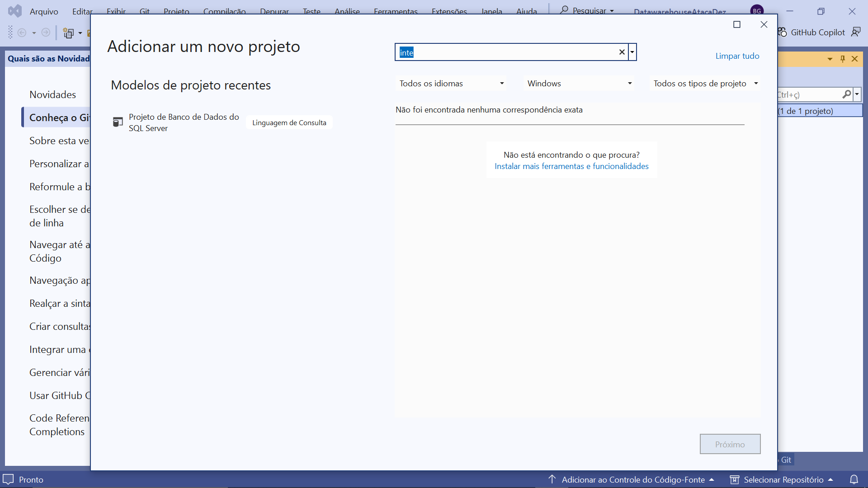Click the navigate forward toolbar arrow
The image size is (868, 488).
click(x=46, y=33)
